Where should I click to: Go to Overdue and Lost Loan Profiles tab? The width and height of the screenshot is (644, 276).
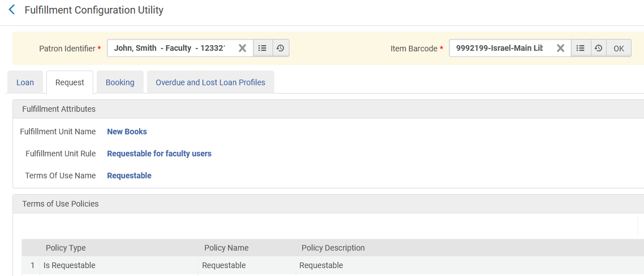210,82
